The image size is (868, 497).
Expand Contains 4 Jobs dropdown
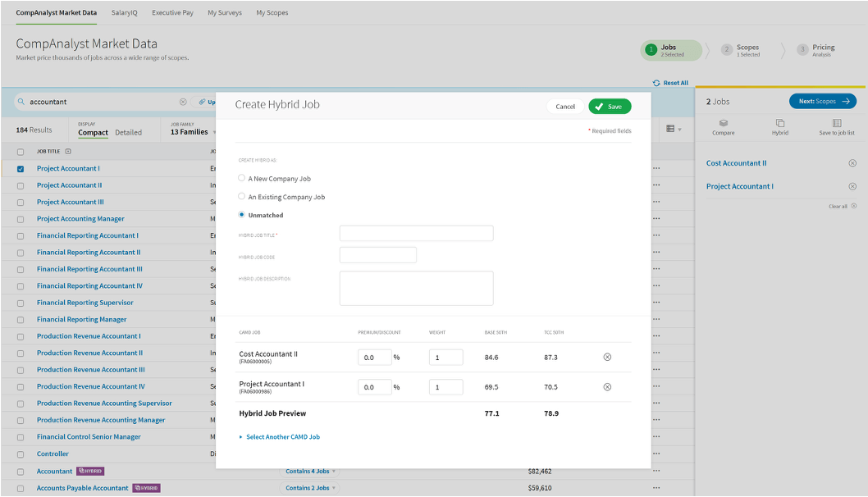coord(310,471)
